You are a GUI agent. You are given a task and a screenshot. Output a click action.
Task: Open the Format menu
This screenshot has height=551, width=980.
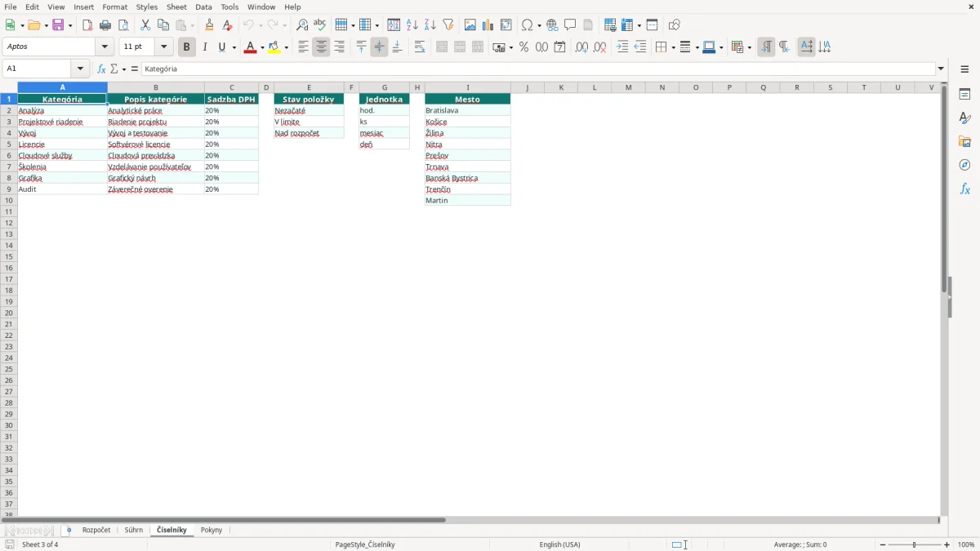coord(115,7)
